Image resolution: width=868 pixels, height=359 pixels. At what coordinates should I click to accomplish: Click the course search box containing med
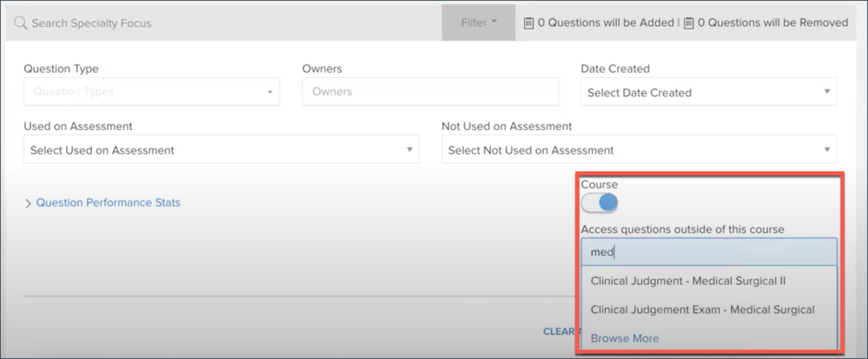coord(708,252)
